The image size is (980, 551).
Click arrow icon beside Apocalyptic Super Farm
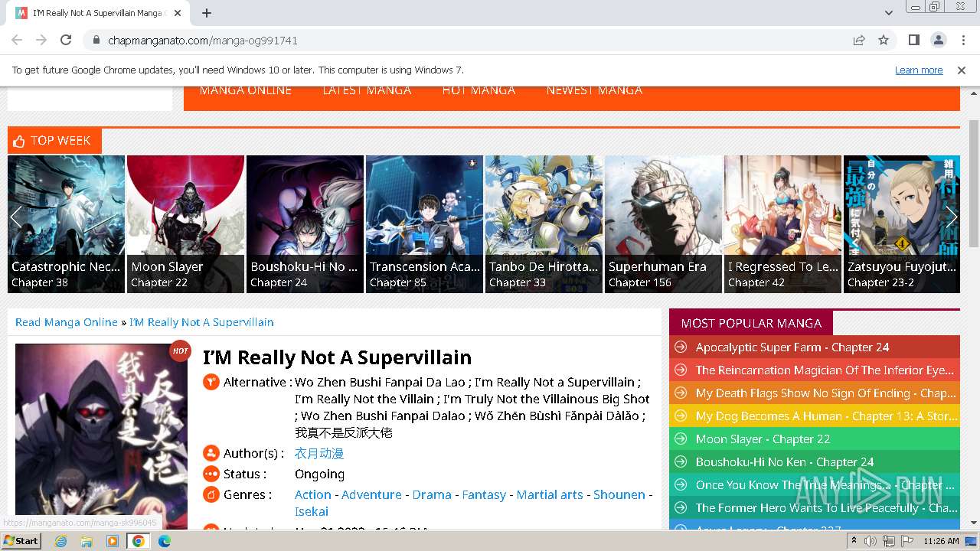coord(680,347)
